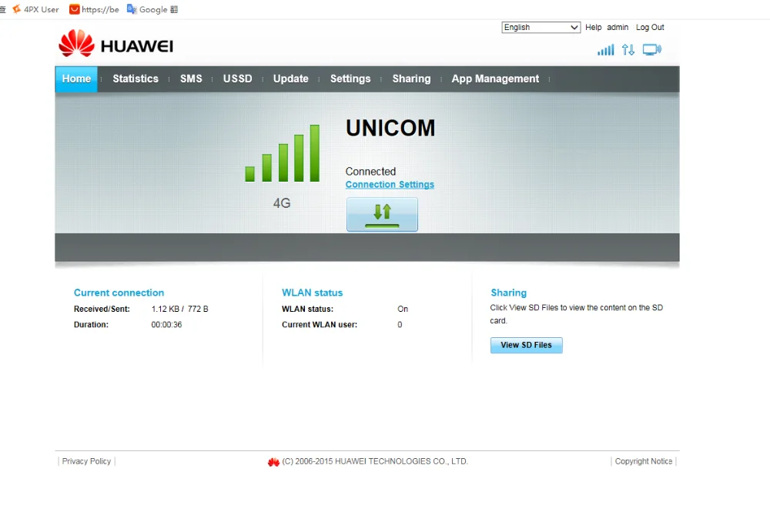Click received/sent value 1.12 KB / 772 B
This screenshot has height=532, width=770.
click(179, 309)
